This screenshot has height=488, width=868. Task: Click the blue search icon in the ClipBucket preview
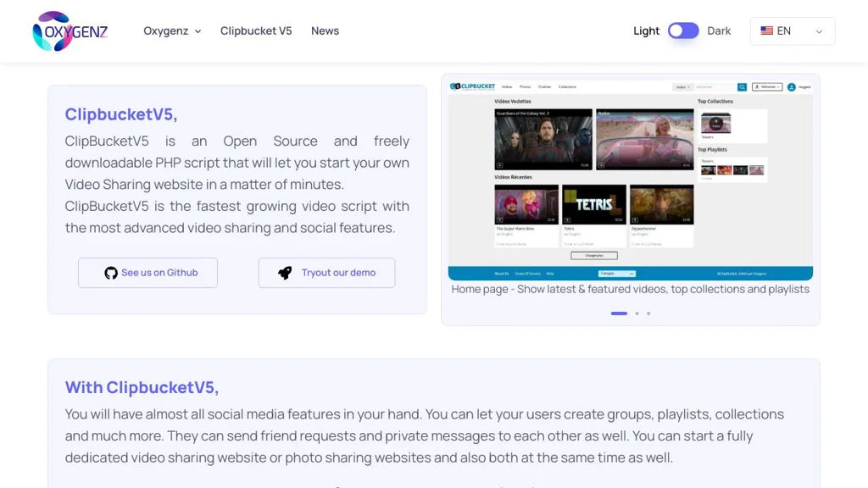point(742,86)
